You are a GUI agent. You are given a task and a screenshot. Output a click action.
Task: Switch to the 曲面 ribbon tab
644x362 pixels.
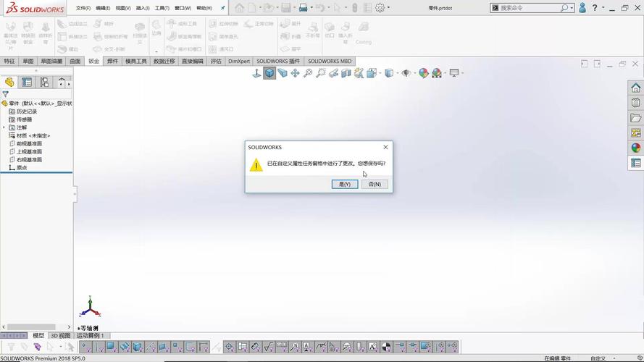(75, 61)
